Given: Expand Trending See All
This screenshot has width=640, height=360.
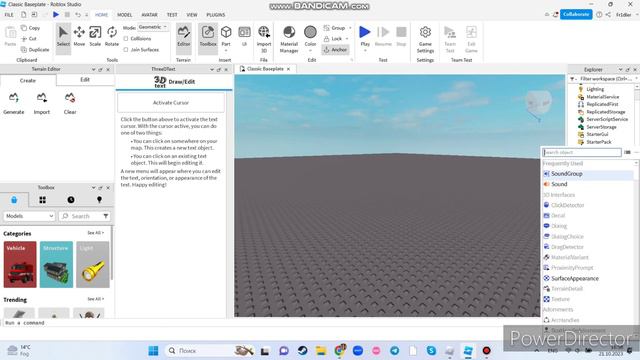Looking at the screenshot, I should pos(96,299).
